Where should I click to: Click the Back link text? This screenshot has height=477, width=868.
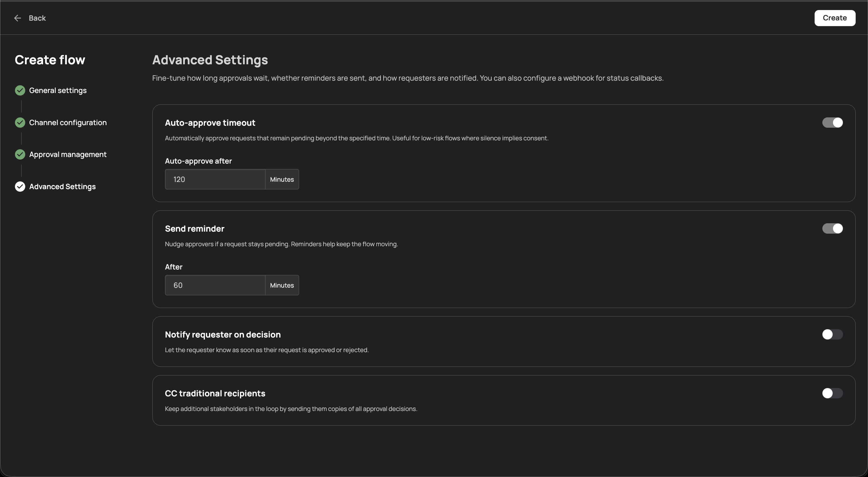[37, 18]
